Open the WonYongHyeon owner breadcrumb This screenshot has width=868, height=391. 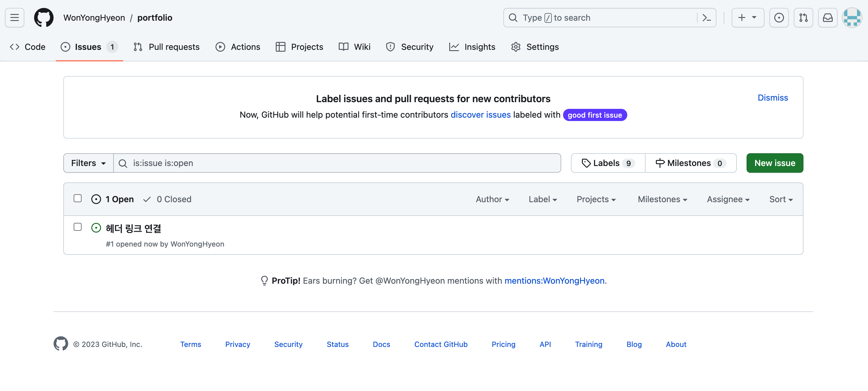point(94,18)
